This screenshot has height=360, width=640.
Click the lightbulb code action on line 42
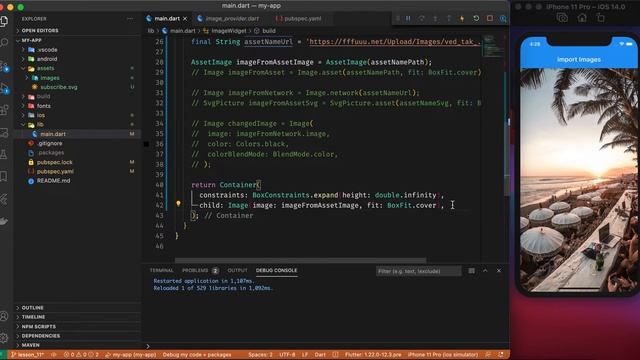[x=178, y=203]
